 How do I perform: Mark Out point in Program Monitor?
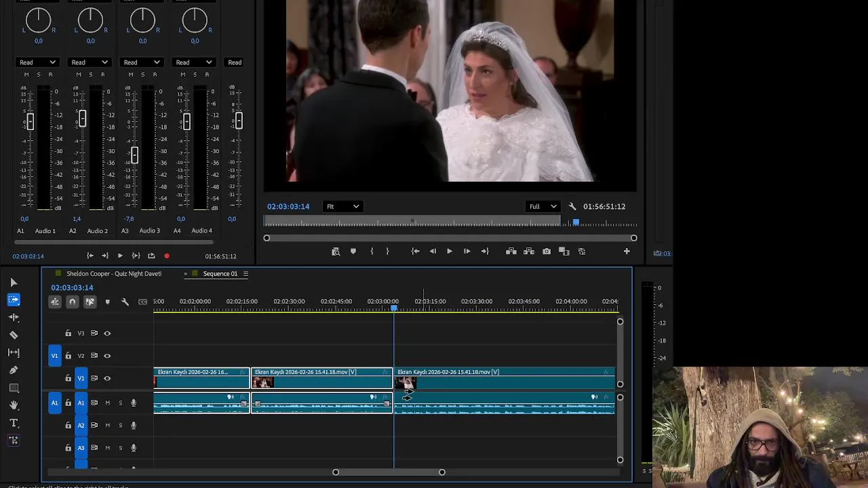click(x=387, y=251)
